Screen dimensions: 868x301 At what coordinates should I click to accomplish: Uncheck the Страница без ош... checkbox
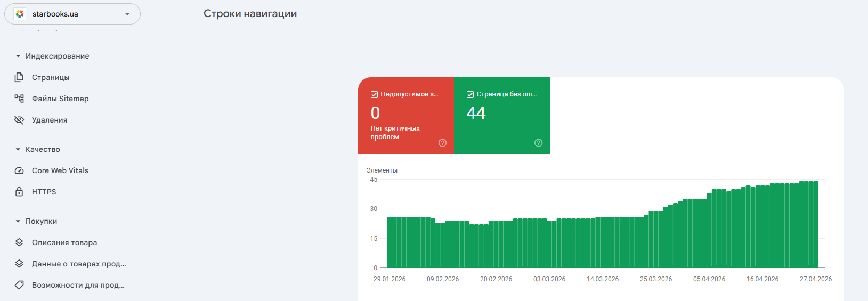(x=470, y=94)
